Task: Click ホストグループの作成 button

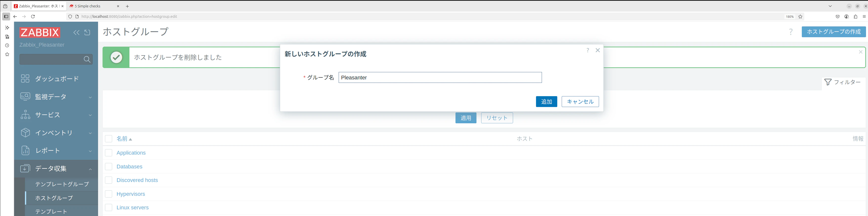Action: 834,32
